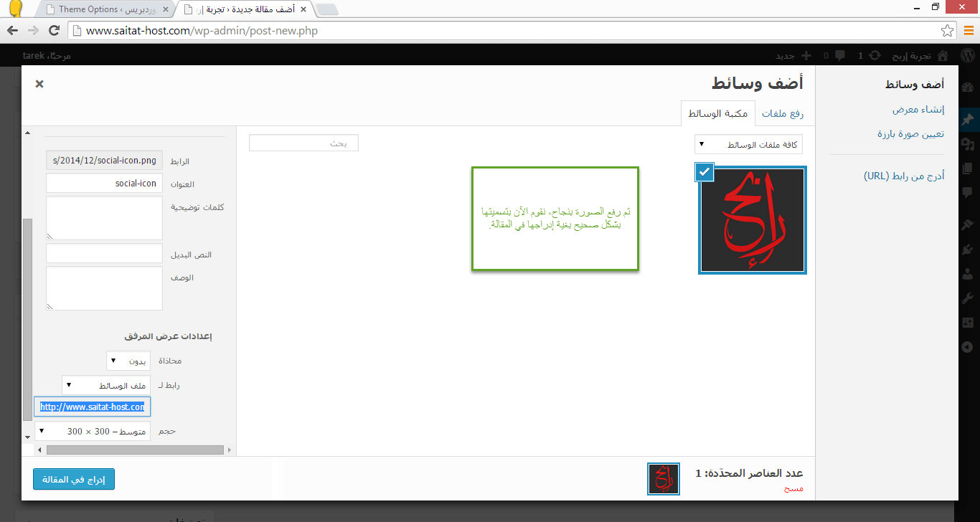This screenshot has height=522, width=980.
Task: Focus the بحث search field
Action: click(x=303, y=143)
